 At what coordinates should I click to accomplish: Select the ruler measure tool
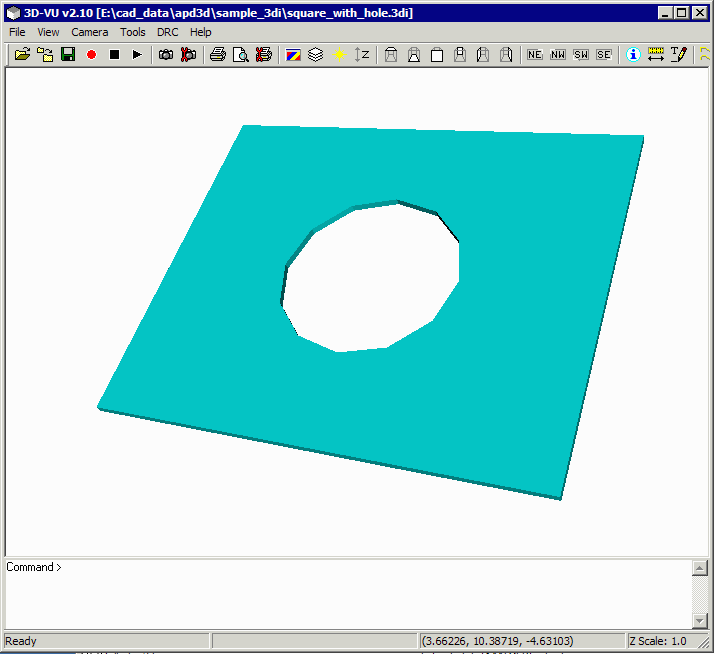[x=656, y=54]
